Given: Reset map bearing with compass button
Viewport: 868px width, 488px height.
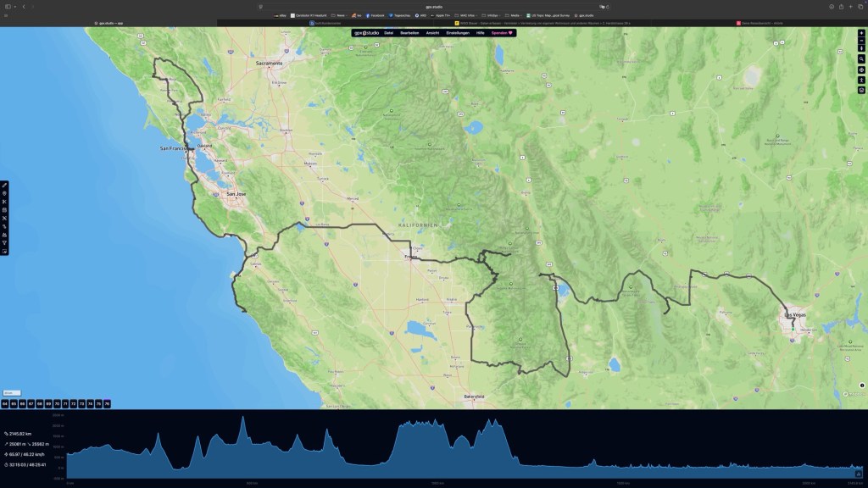Looking at the screenshot, I should (x=861, y=48).
